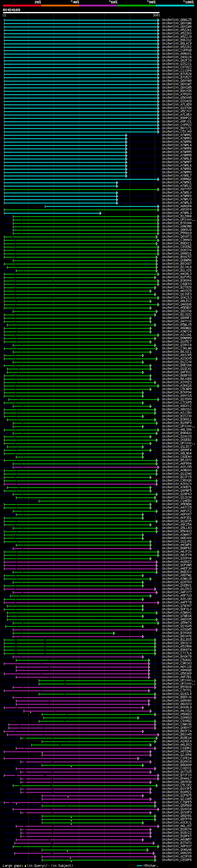Select the UniRef100_A9PJS1 label

(x=177, y=121)
